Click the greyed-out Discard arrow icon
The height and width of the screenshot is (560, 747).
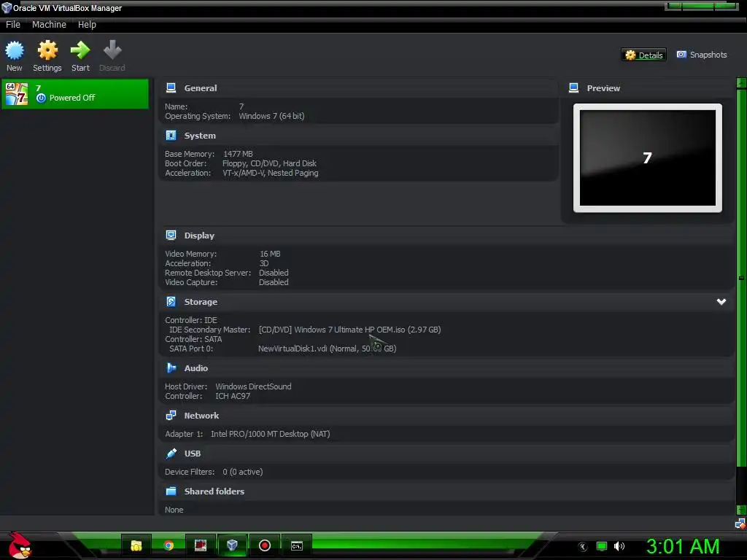112,50
